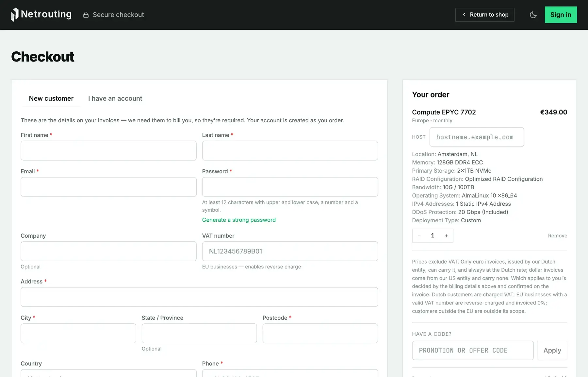The width and height of the screenshot is (588, 377).
Task: Click the Secure checkout lock icon
Action: click(86, 15)
